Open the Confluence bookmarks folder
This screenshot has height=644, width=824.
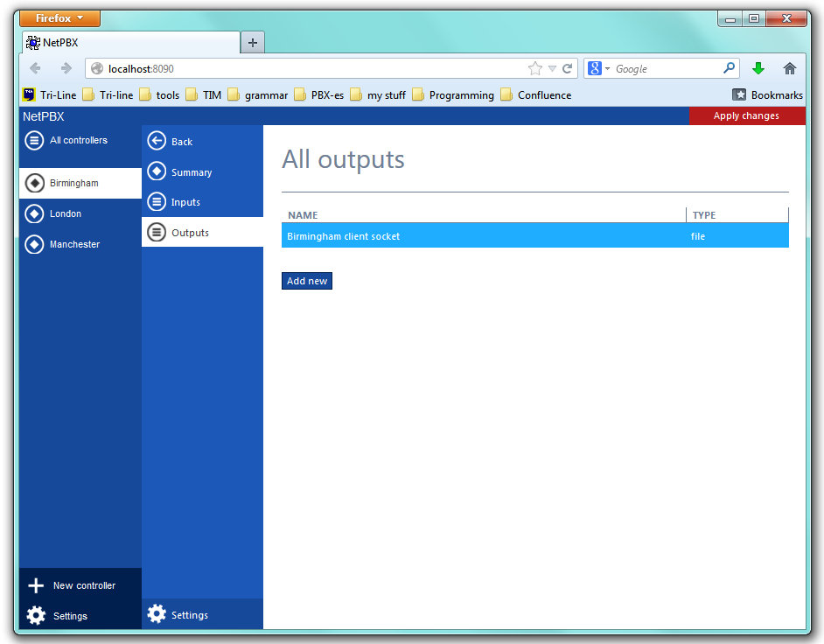[x=536, y=95]
